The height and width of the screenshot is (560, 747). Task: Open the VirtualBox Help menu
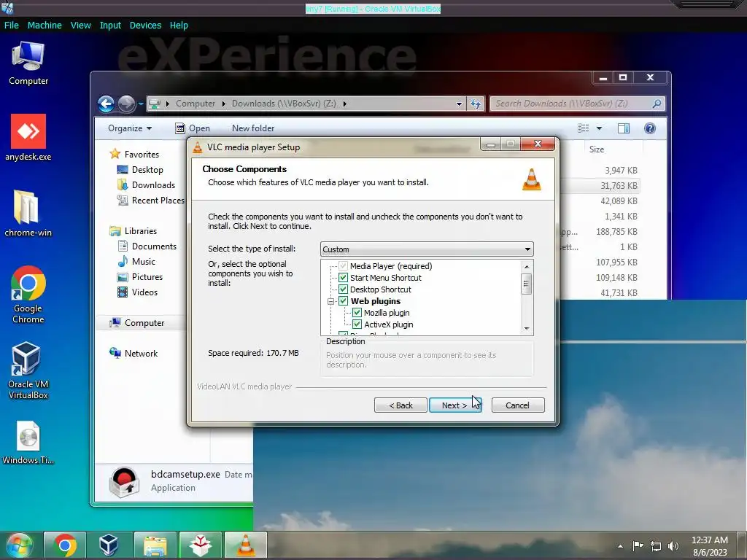point(179,26)
